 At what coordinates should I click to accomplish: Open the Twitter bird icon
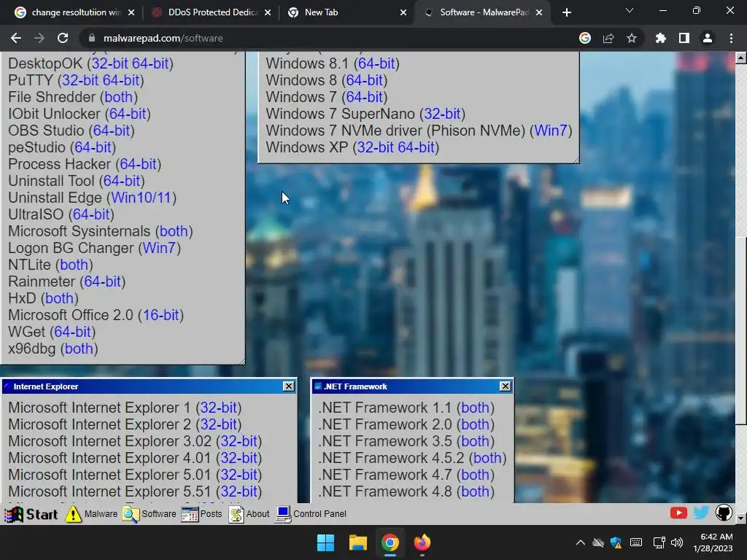pos(701,513)
